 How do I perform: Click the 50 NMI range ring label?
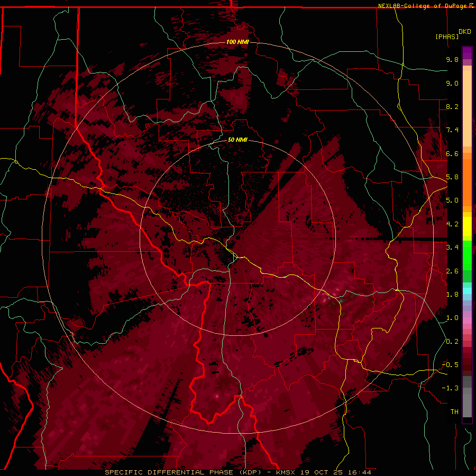coord(237,140)
